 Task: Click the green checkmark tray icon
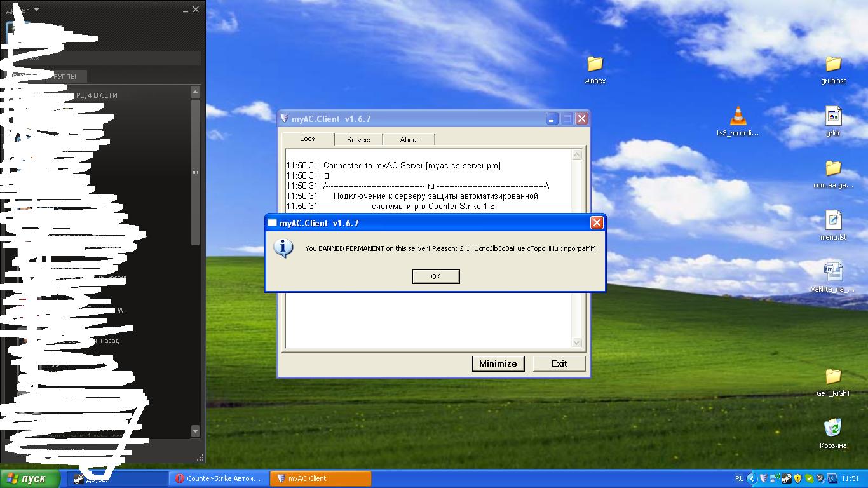(809, 478)
